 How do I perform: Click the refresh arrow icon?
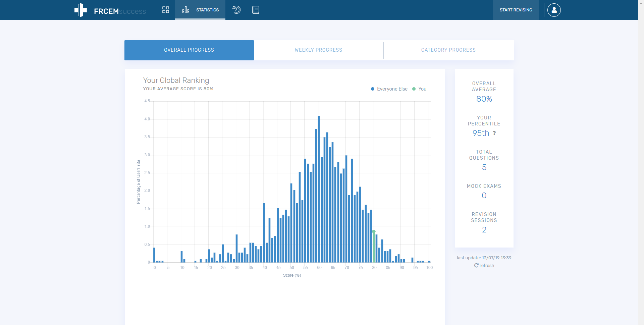476,265
